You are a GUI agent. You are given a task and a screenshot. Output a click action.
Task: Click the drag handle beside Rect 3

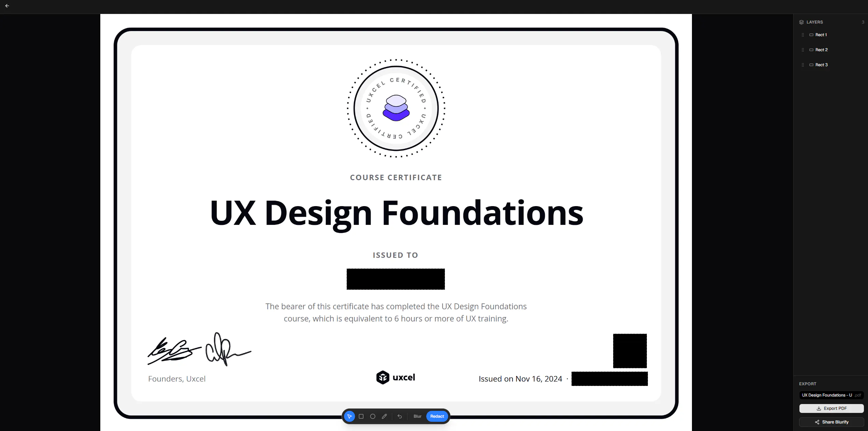[803, 65]
